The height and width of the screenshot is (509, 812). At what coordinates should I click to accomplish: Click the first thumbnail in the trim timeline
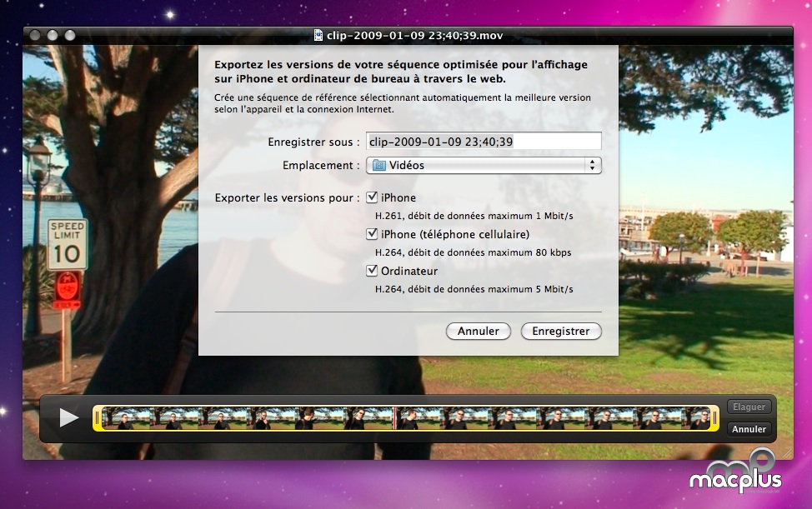coord(126,418)
